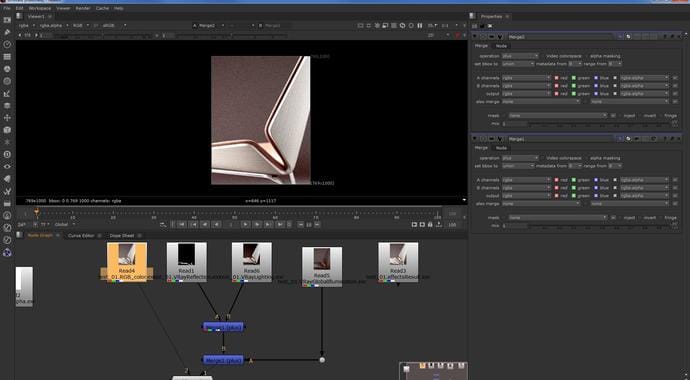Click play forward on the timeline

(246, 225)
